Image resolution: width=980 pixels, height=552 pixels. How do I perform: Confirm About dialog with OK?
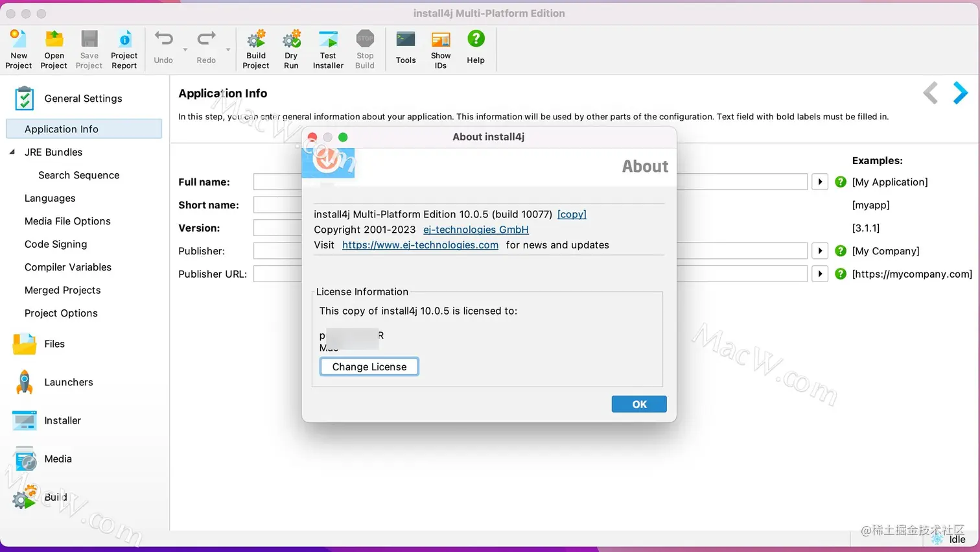coord(639,404)
